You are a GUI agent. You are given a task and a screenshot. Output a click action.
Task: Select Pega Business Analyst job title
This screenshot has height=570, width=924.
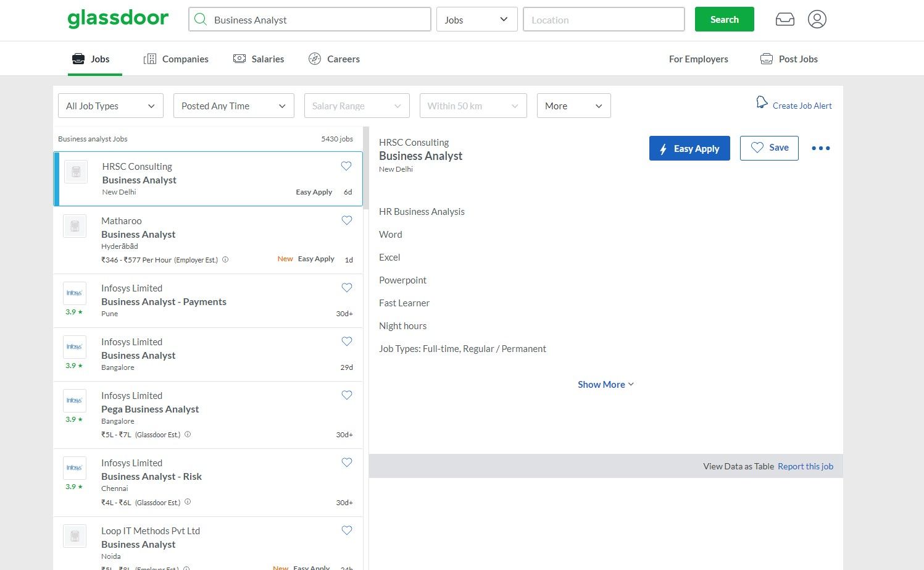pyautogui.click(x=150, y=409)
